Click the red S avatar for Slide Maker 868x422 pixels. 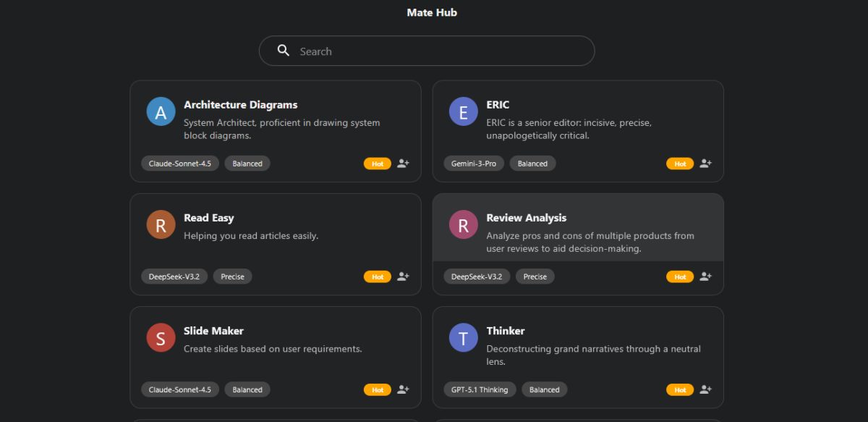tap(161, 337)
